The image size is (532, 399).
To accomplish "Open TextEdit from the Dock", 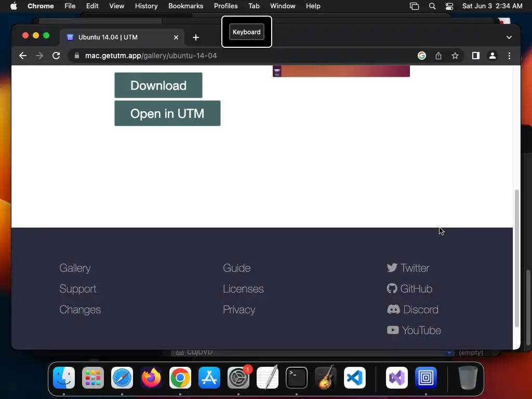I will point(268,378).
